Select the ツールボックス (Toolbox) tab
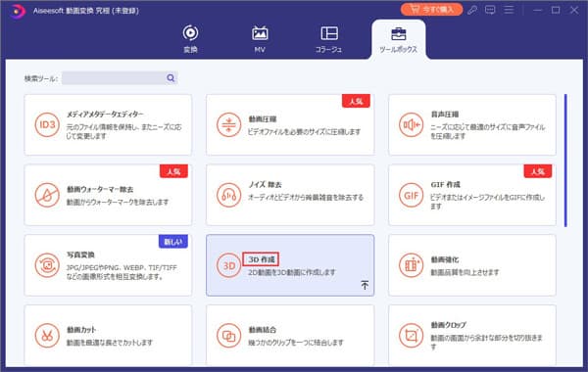Screen dimensions: 588x372 [x=398, y=40]
